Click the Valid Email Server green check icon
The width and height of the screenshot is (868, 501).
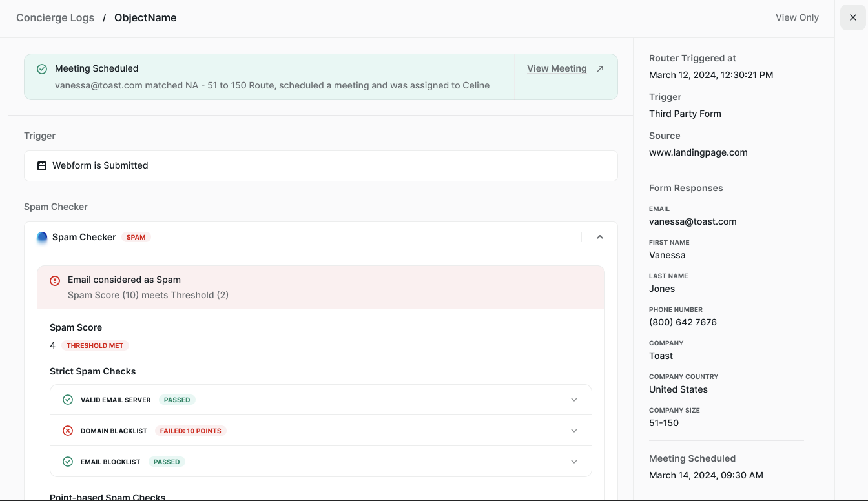tap(68, 400)
